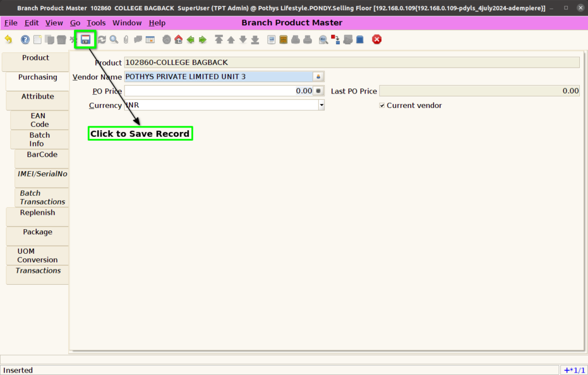
Task: Open the Go menu
Action: click(x=75, y=23)
